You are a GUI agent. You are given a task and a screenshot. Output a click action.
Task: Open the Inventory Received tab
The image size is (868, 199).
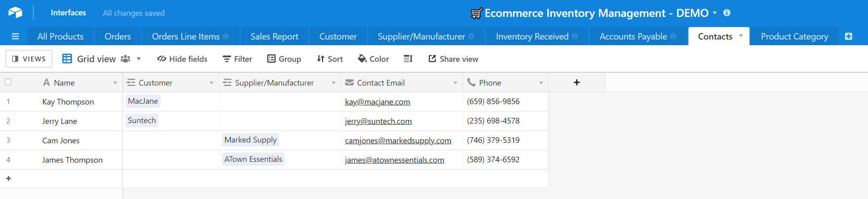click(x=532, y=37)
